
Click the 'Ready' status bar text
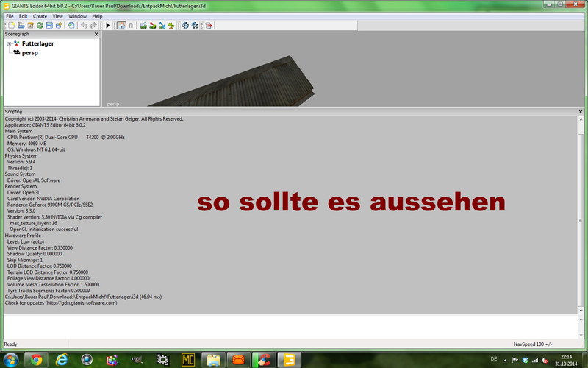(x=10, y=344)
